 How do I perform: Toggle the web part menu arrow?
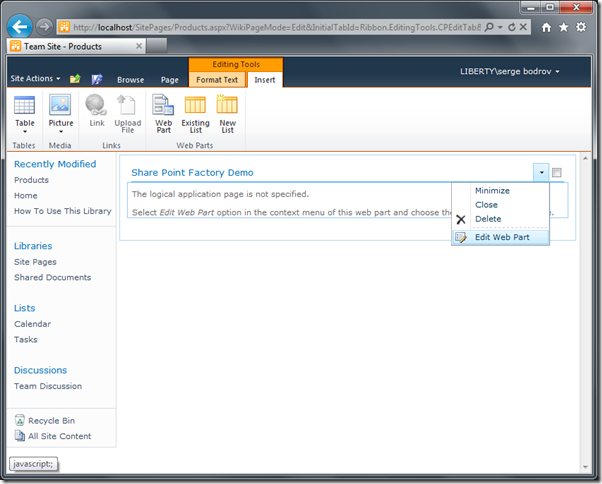click(541, 173)
